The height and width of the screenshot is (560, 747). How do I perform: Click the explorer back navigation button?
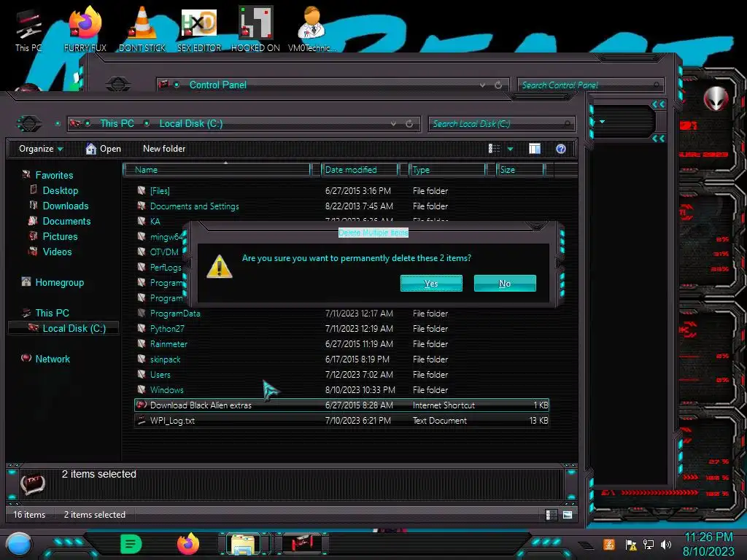(29, 124)
